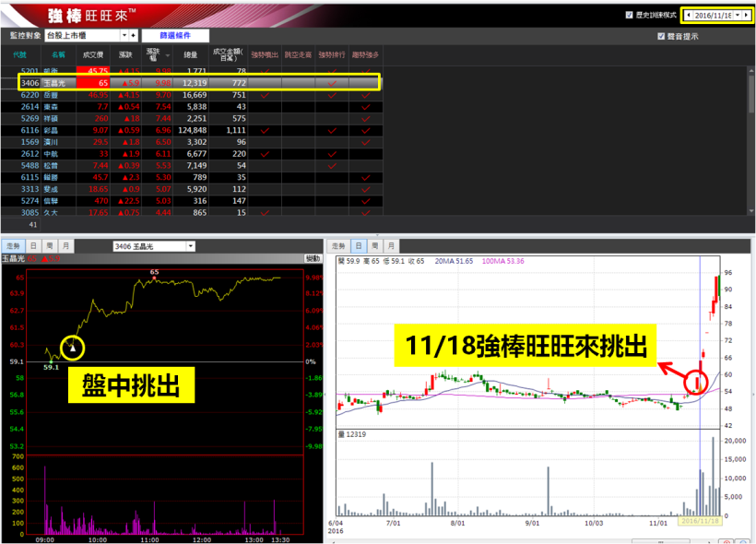The height and width of the screenshot is (544, 756).
Task: Click the 強勢噴出 checkmark in row 2612
Action: (x=265, y=154)
